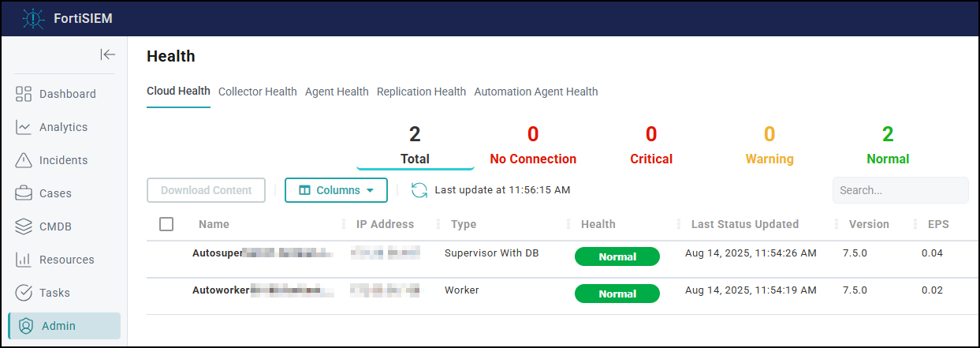
Task: Filter by the Normal status count
Action: coord(888,145)
